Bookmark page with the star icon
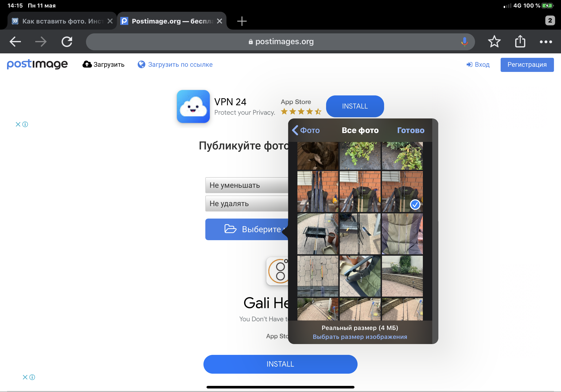The width and height of the screenshot is (561, 392). point(494,42)
